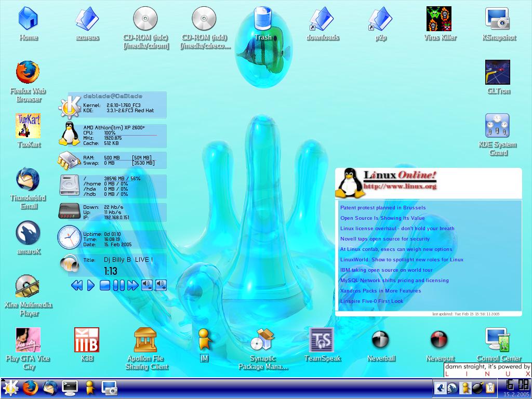Open the CD-ROM (hdd) drive icon
The width and height of the screenshot is (532, 399).
click(x=204, y=19)
